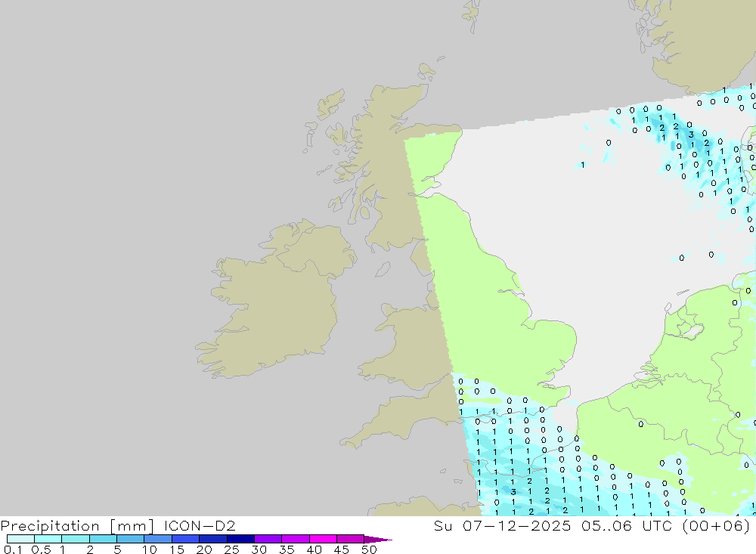
Task: Select the legend value '30'
Action: pyautogui.click(x=259, y=549)
